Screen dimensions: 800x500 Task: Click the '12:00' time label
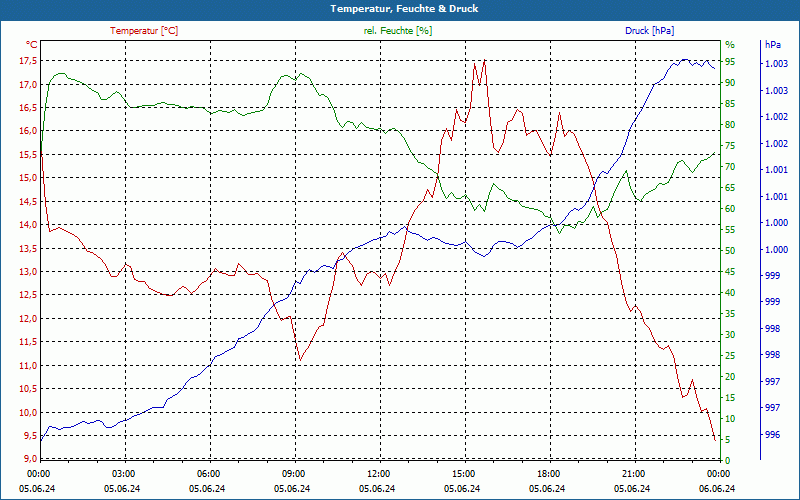(378, 473)
